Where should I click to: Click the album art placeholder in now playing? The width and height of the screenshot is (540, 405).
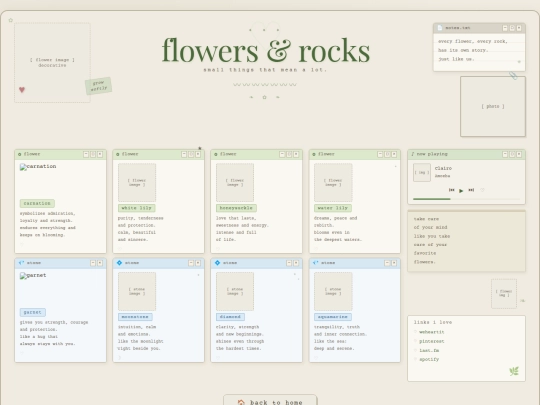pos(422,172)
